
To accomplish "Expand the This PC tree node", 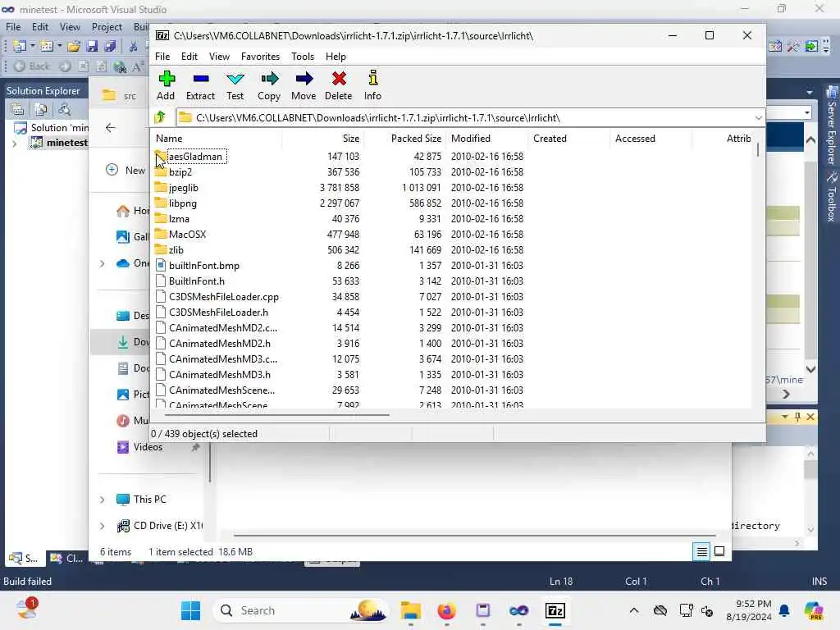I will click(102, 500).
